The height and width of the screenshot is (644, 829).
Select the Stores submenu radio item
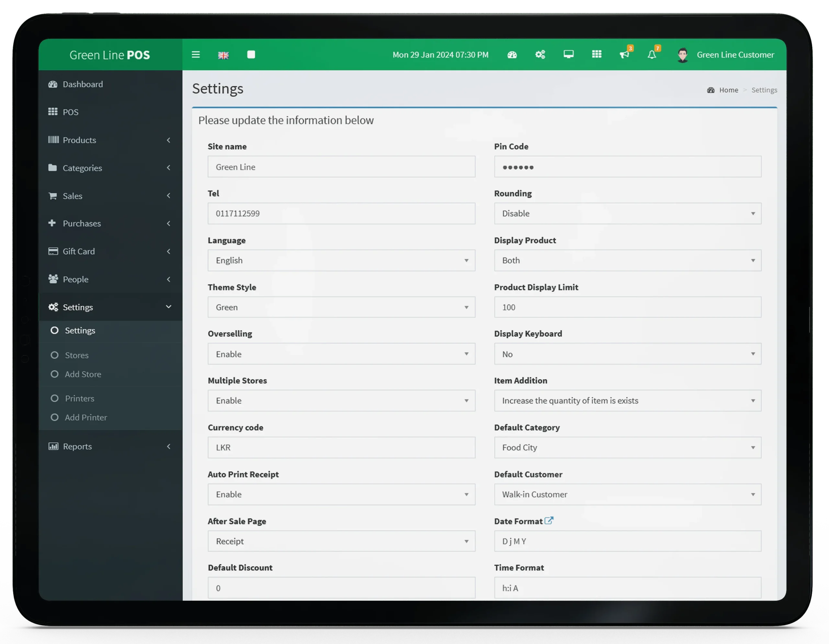click(x=76, y=355)
